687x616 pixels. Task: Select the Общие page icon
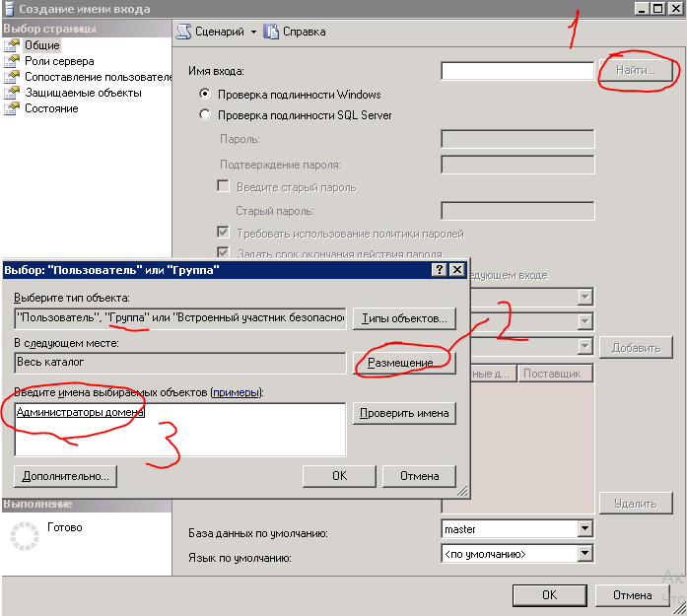tap(12, 45)
